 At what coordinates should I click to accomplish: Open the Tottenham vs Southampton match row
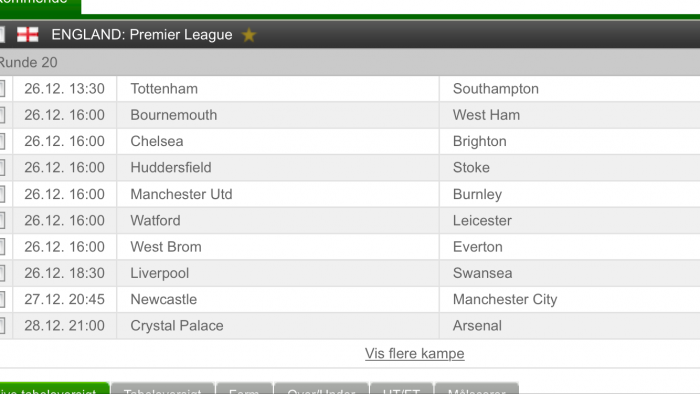pyautogui.click(x=350, y=89)
